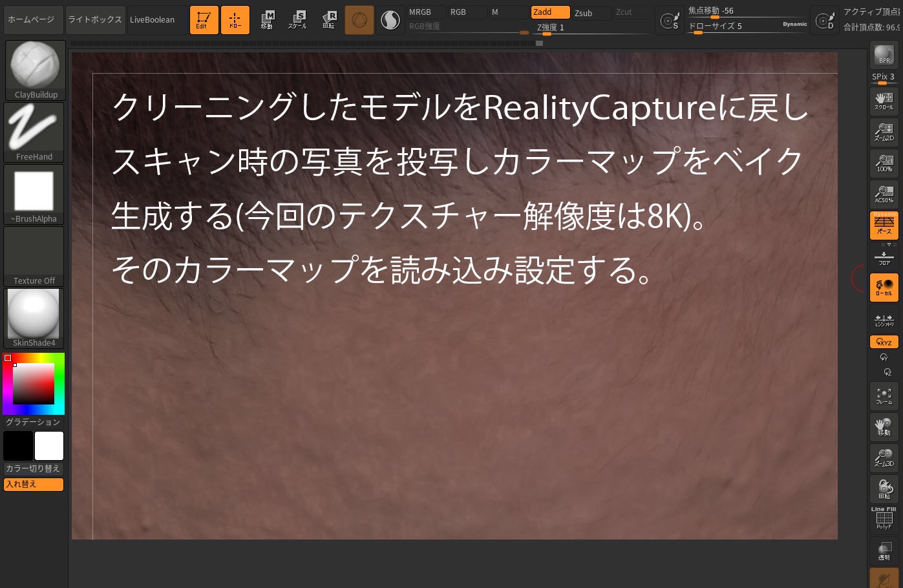Viewport: 903px width, 588px height.
Task: Click the D brush cursor icon
Action: (x=825, y=20)
